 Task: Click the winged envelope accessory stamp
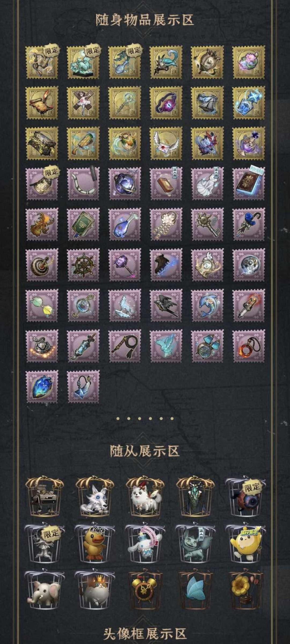point(166,144)
